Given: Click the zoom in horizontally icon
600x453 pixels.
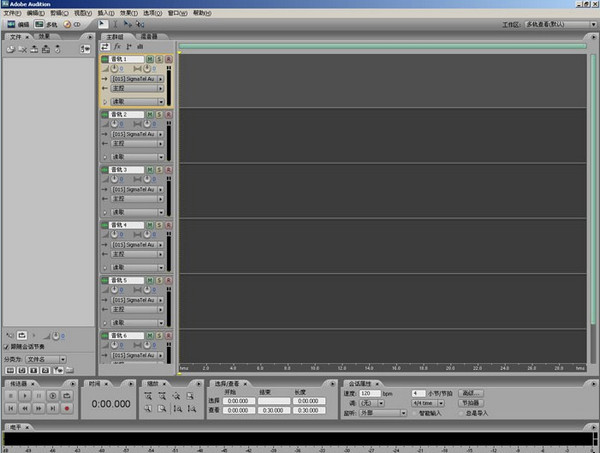Looking at the screenshot, I should click(149, 397).
